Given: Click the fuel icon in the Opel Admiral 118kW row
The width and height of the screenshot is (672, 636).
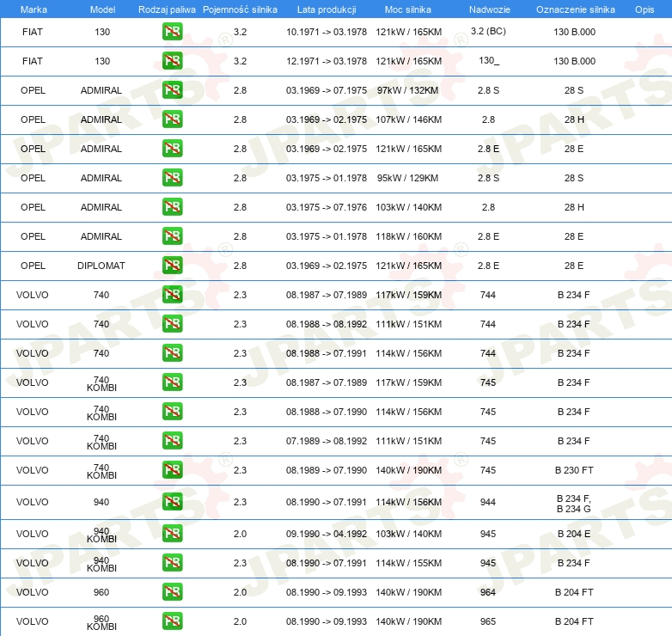Looking at the screenshot, I should click(172, 236).
